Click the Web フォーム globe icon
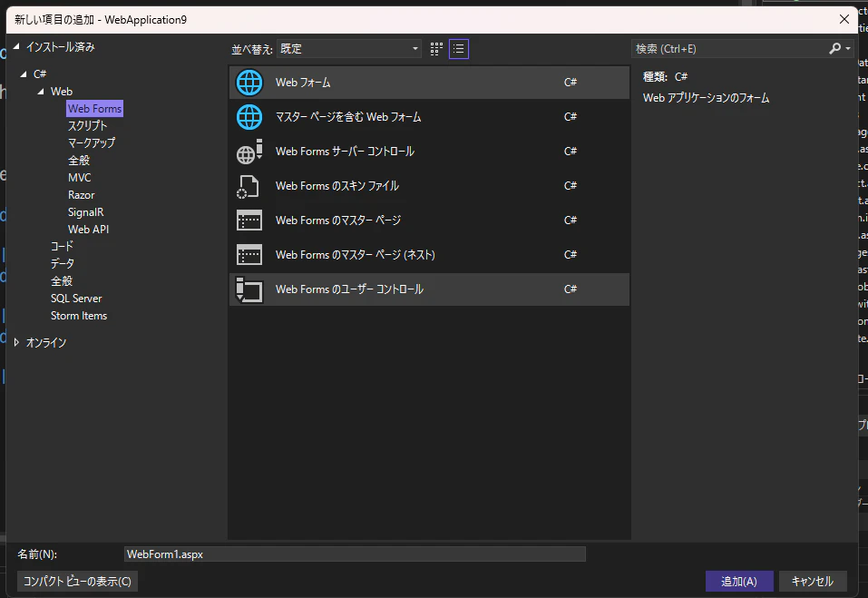Screen dimensions: 868x598 pyautogui.click(x=249, y=83)
